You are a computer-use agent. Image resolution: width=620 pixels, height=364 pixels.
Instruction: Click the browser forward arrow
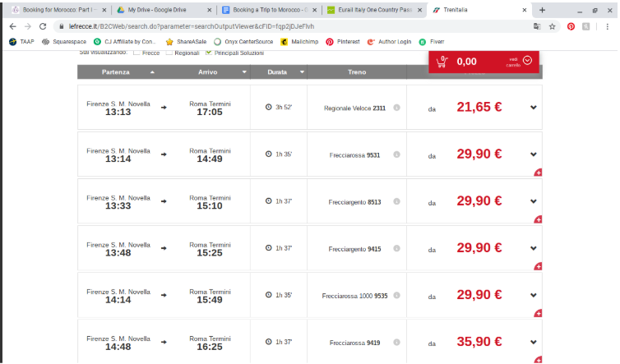coord(28,26)
